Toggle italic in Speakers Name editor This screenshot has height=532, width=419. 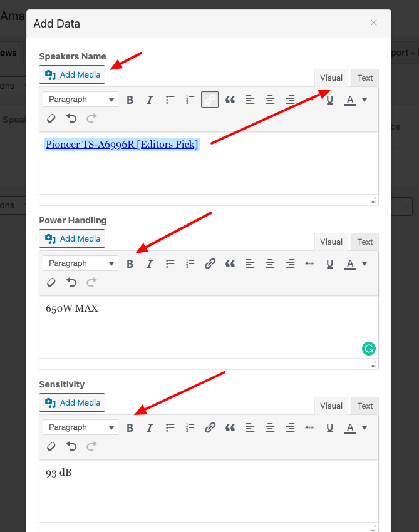click(150, 100)
